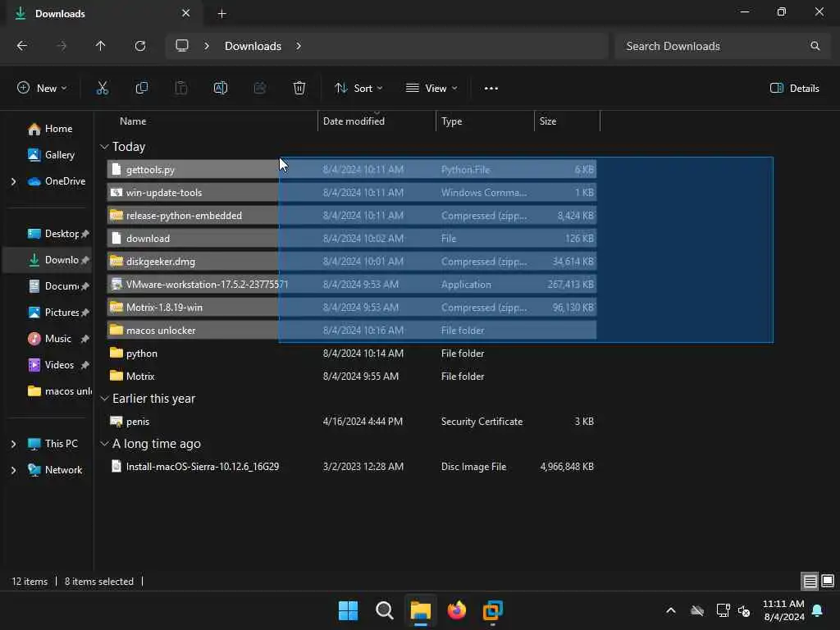Viewport: 840px width, 630px height.
Task: Open VMware Workstation from taskbar
Action: pos(493,610)
